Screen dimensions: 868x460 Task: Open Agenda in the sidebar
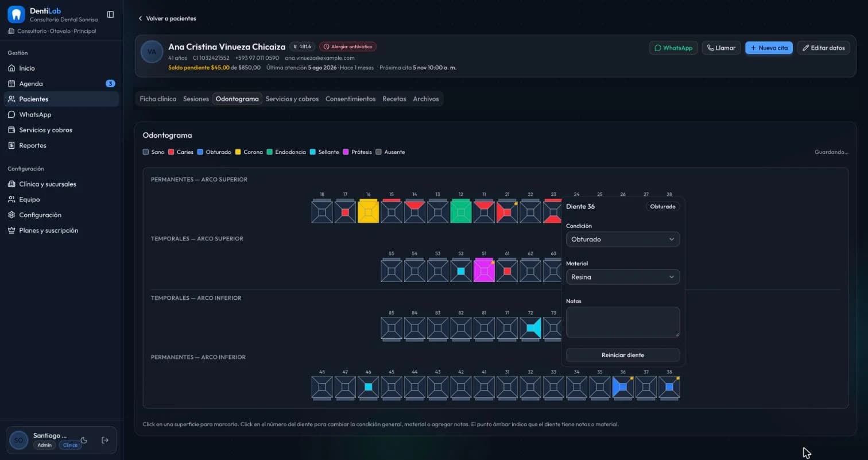61,83
